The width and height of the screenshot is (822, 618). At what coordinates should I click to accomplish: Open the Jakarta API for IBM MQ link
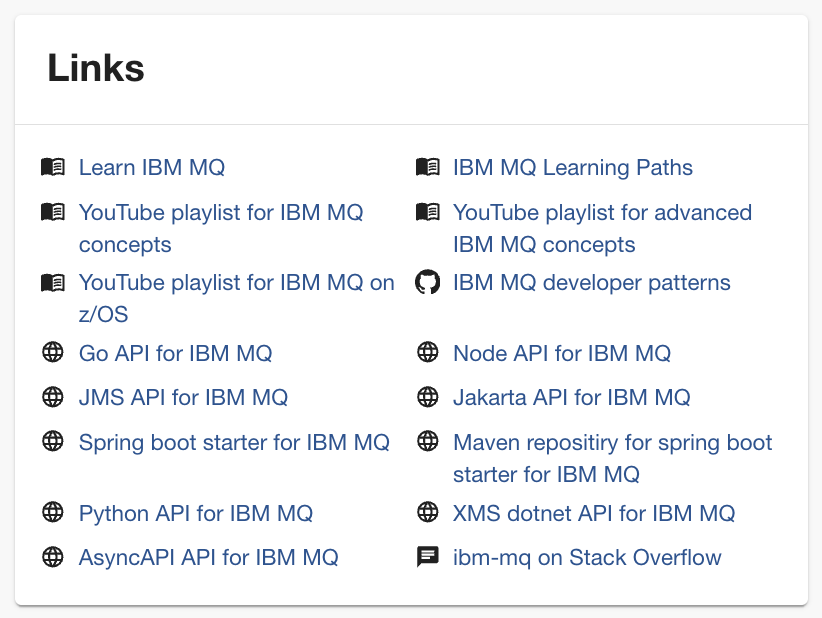[571, 397]
